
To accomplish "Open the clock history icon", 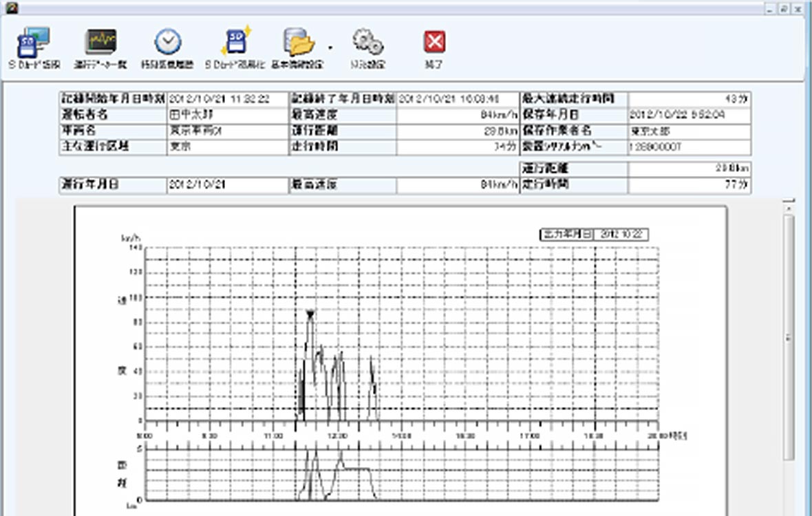I will (167, 43).
